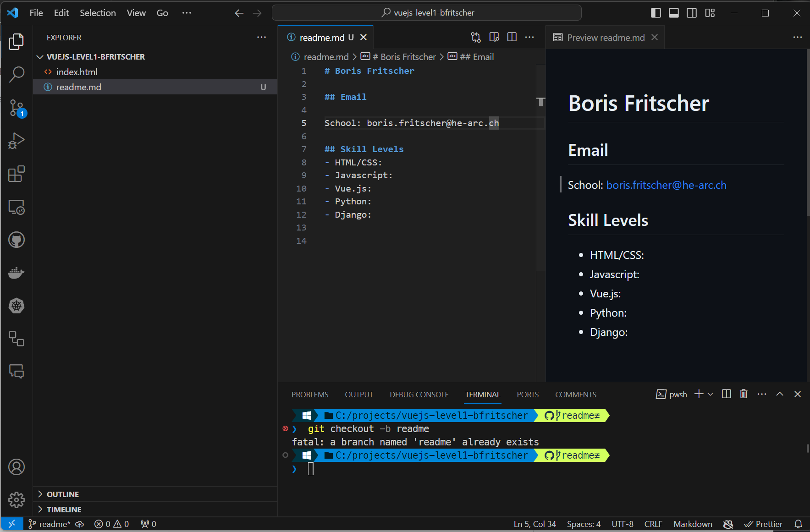This screenshot has width=810, height=532.
Task: Kill terminal with the trash icon
Action: click(x=744, y=394)
